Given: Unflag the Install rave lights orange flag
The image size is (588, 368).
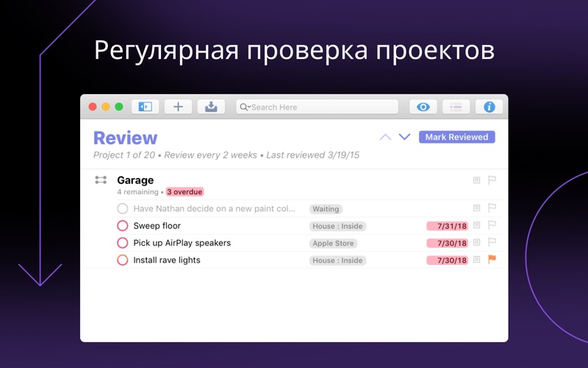Looking at the screenshot, I should coord(492,259).
